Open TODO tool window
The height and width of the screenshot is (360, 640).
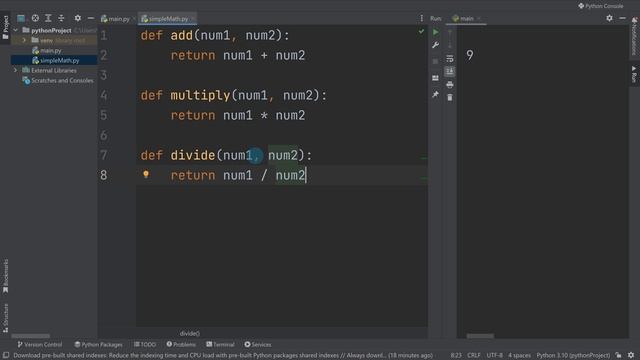pyautogui.click(x=145, y=344)
